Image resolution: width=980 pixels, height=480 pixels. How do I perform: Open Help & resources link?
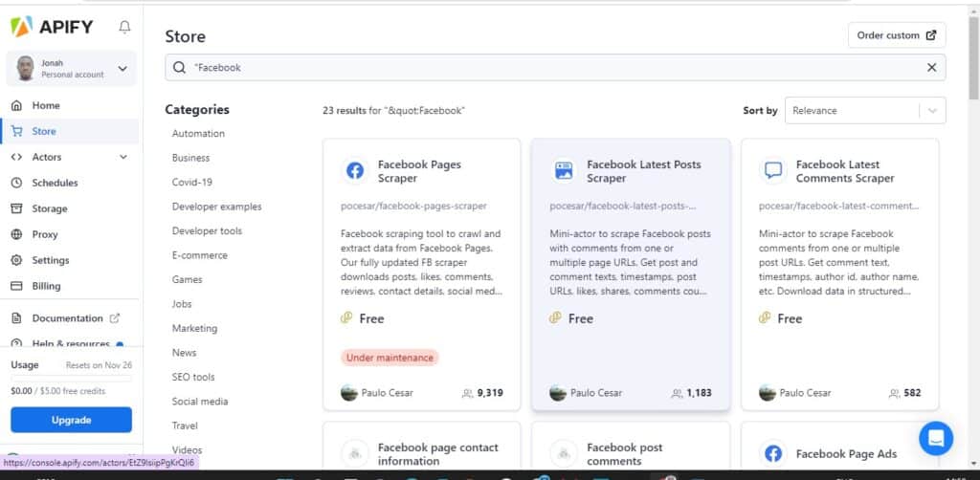click(70, 343)
